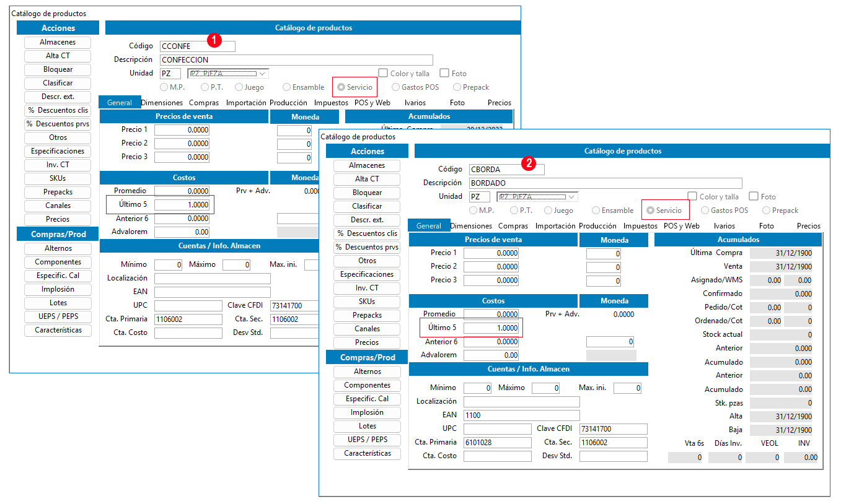
Task: Click Advalorem field in CBORDA window
Action: 491,355
